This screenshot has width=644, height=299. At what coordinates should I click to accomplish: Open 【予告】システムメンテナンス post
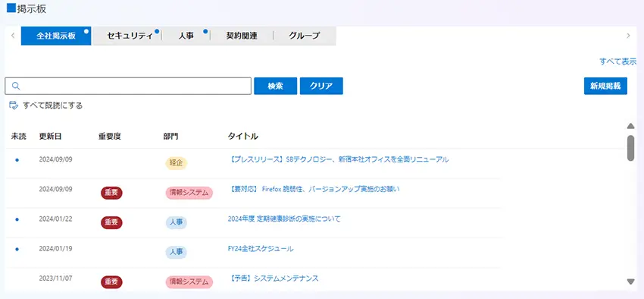[273, 279]
